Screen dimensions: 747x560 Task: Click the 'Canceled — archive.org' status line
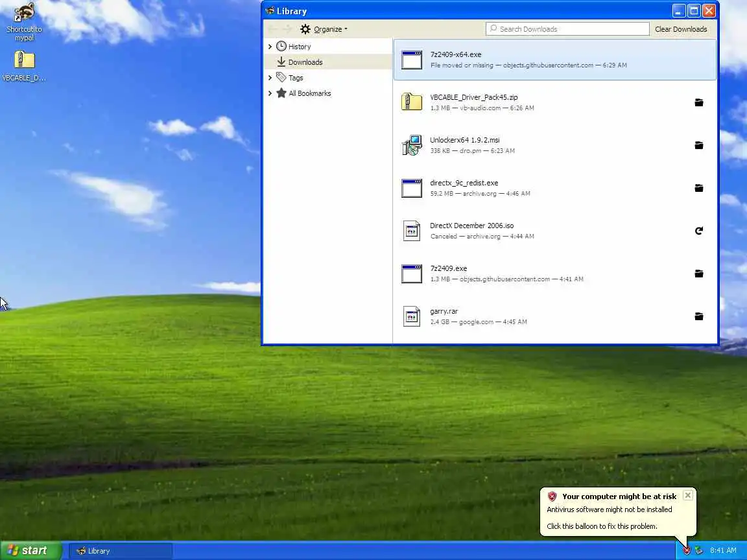click(x=482, y=237)
